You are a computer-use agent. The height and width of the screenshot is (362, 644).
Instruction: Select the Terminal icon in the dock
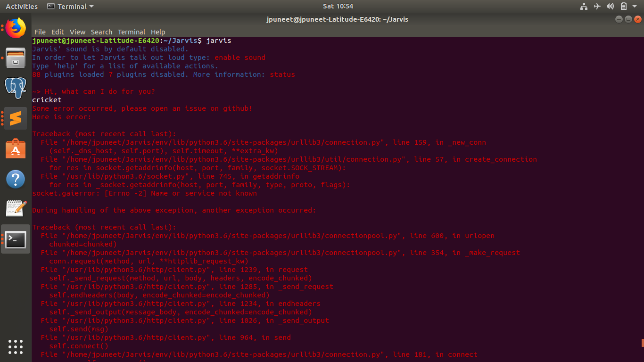(16, 239)
